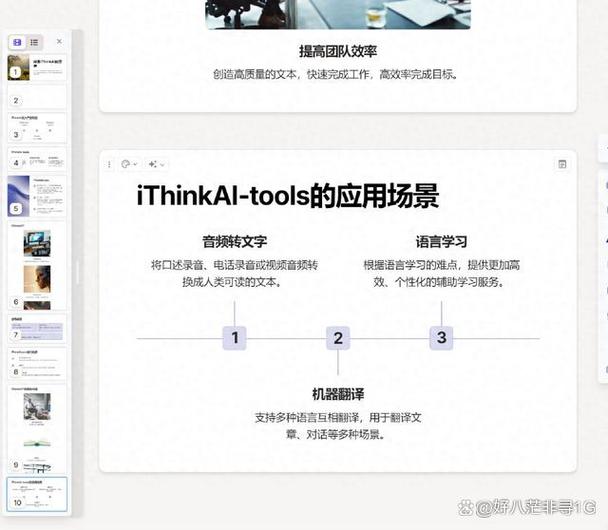Click the card layout icon at the card's top right

pyautogui.click(x=562, y=164)
